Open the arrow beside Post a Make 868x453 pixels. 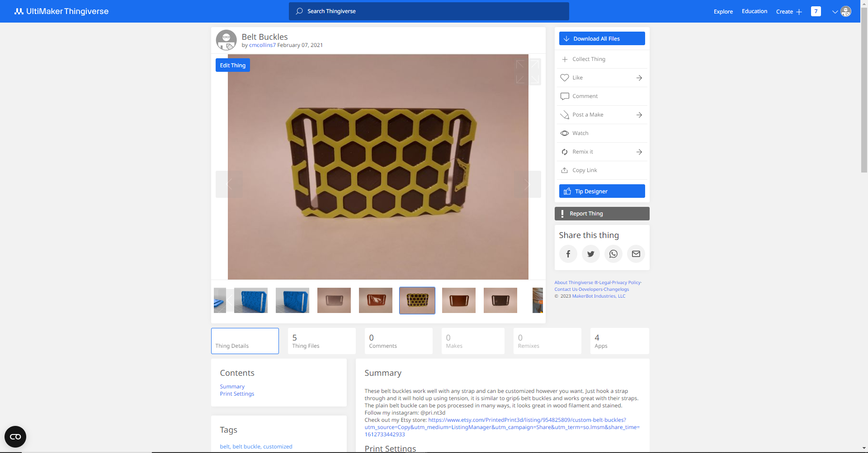click(x=639, y=115)
